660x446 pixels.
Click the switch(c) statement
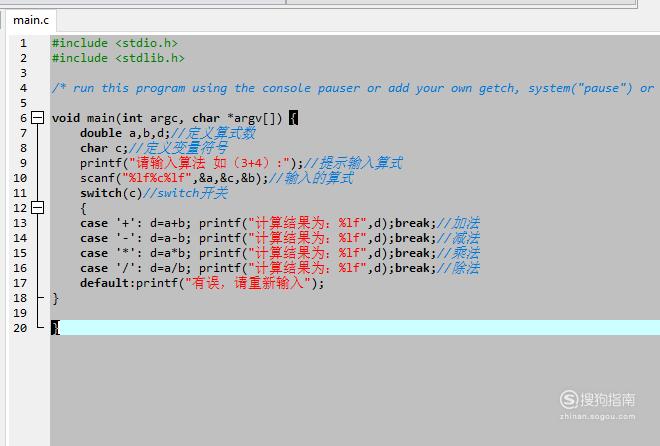[x=111, y=193]
